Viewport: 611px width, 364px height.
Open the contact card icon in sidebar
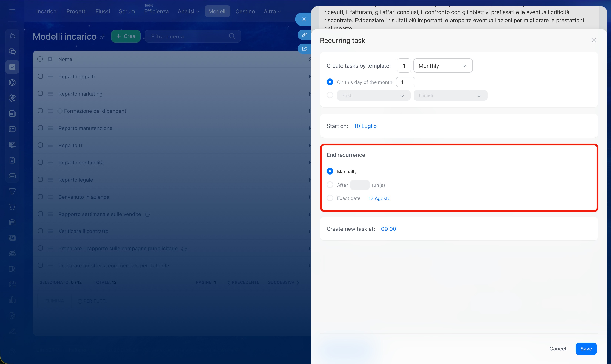pos(12,238)
